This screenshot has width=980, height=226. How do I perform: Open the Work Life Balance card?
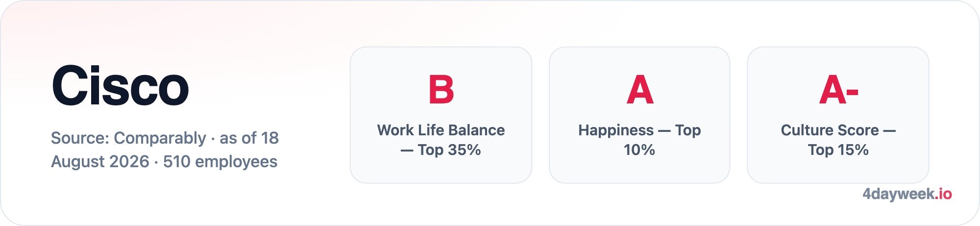pos(441,115)
